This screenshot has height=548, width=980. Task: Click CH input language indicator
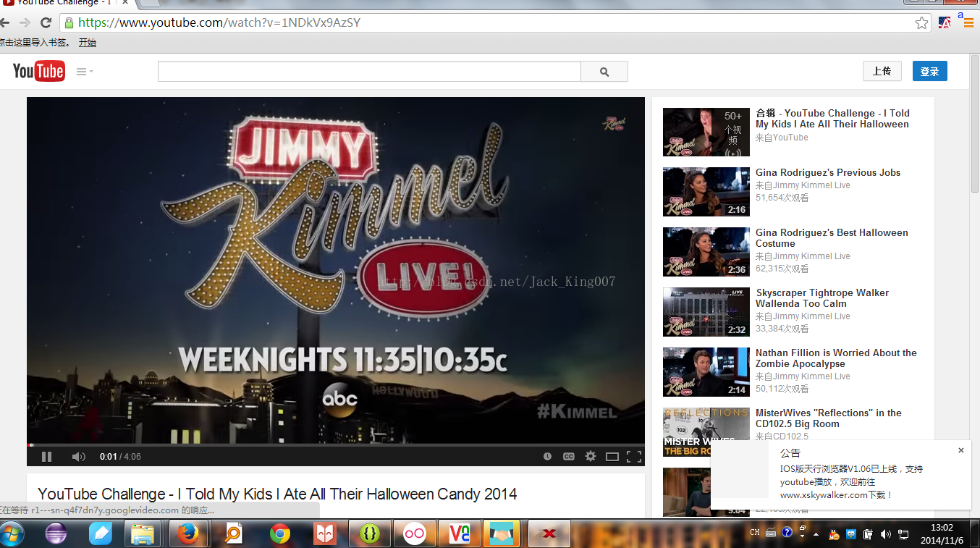(755, 533)
